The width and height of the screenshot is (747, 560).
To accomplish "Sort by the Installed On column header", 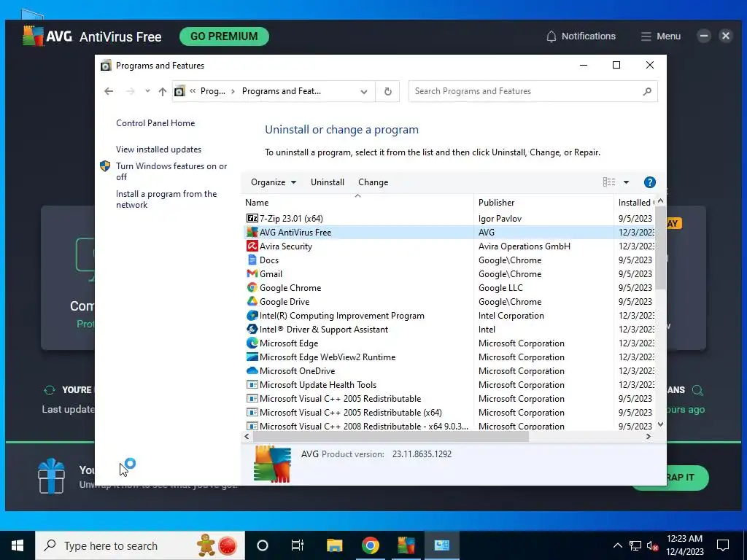I will pos(635,203).
